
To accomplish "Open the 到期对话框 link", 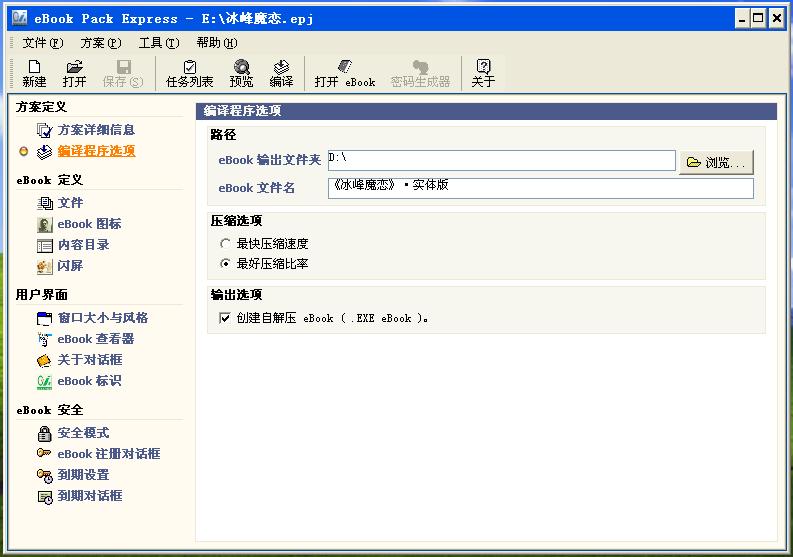I will [x=90, y=496].
